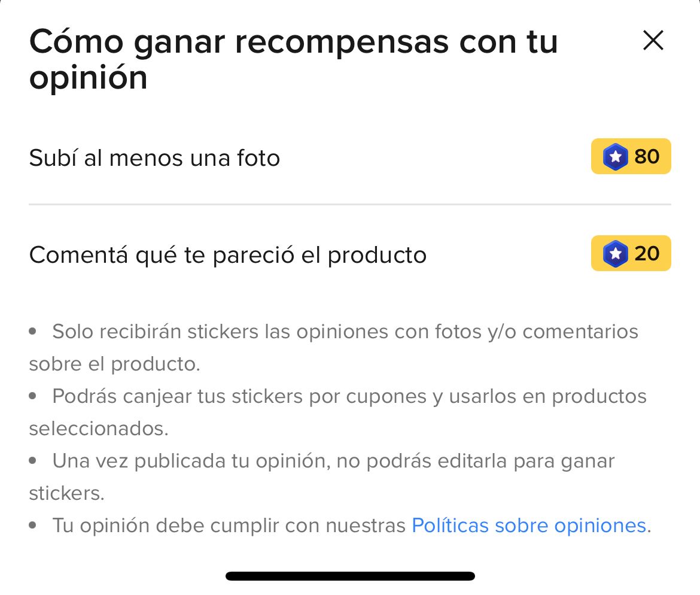
Task: Tap the home indicator bar at the bottom
Action: (350, 576)
